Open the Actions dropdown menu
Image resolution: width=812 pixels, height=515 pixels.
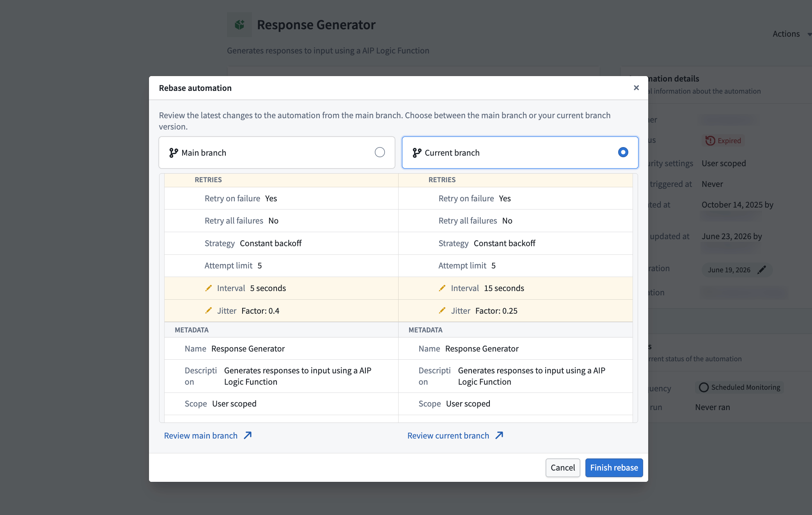(x=792, y=34)
